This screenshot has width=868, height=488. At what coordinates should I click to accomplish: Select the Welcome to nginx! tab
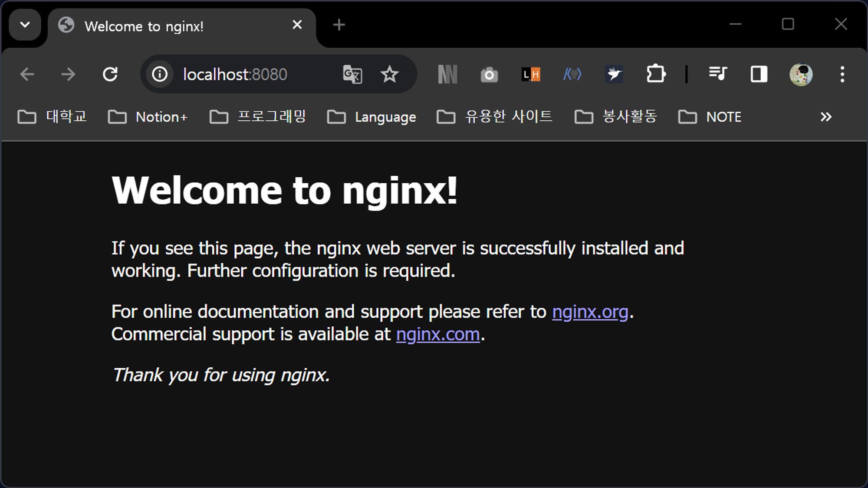click(182, 26)
